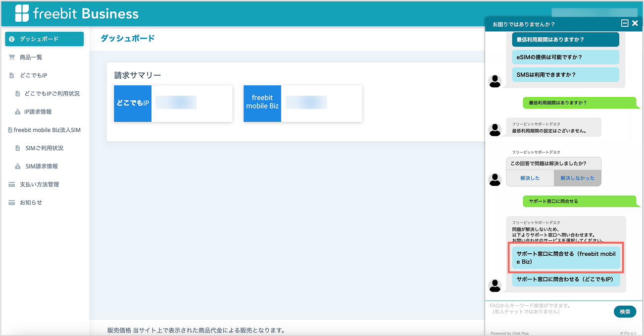Click the 請求サマリー section title
The height and width of the screenshot is (336, 644).
tap(138, 75)
